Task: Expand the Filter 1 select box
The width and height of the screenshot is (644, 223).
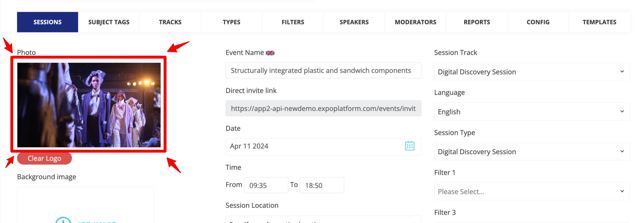Action: click(x=531, y=192)
